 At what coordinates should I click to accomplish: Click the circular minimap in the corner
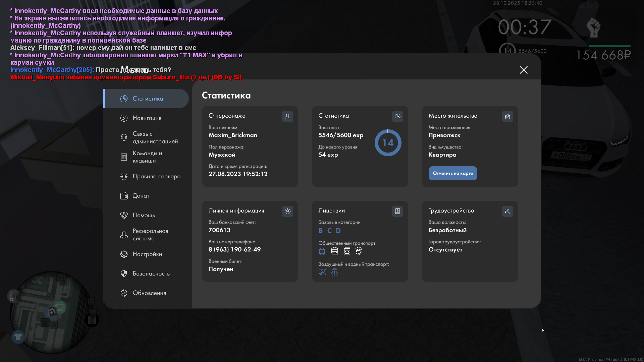(50, 312)
